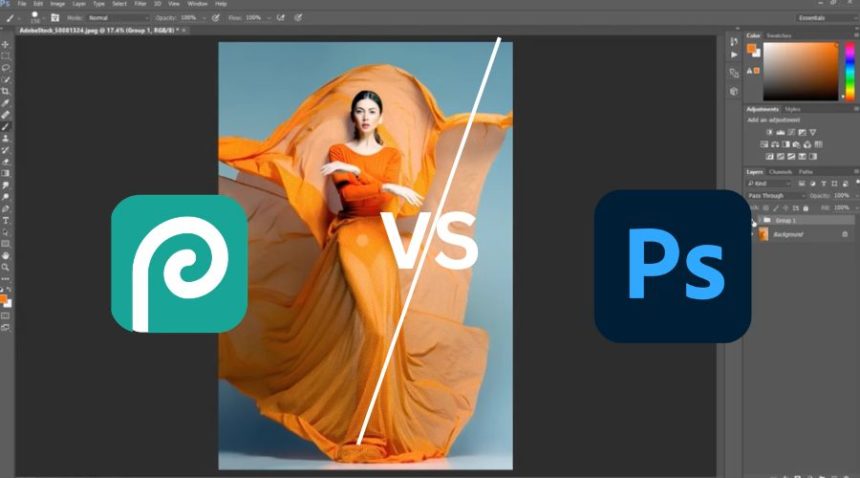
Task: Select the Dodge tool
Action: coord(5,197)
